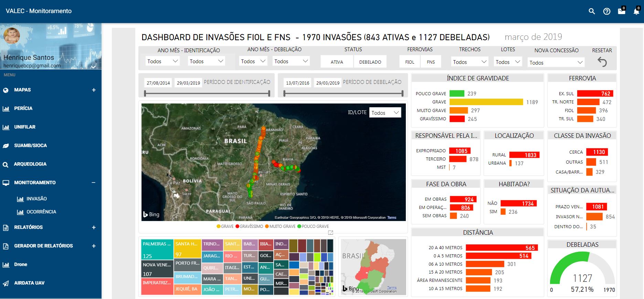The height and width of the screenshot is (299, 644).
Task: Toggle the DEBELADO status filter
Action: pos(370,62)
